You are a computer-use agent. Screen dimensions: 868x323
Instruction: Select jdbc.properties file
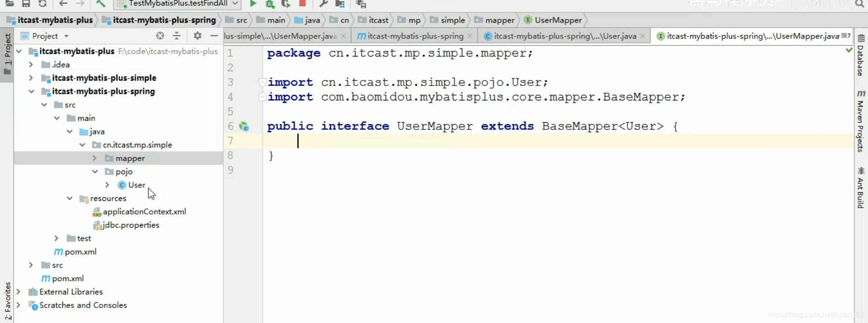tap(131, 225)
